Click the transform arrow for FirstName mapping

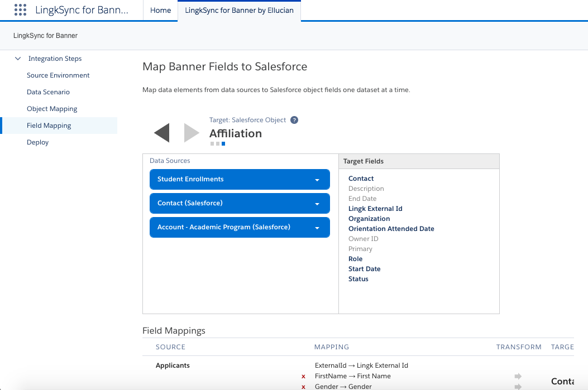click(x=518, y=377)
